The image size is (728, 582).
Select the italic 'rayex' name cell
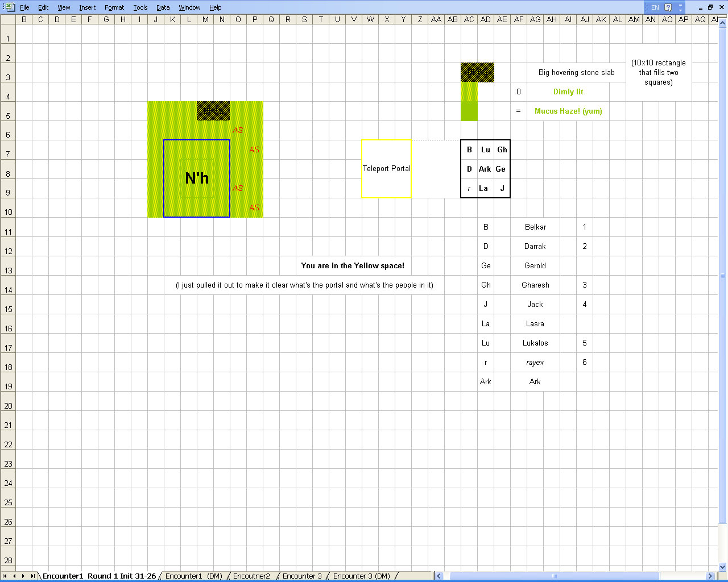pyautogui.click(x=535, y=362)
